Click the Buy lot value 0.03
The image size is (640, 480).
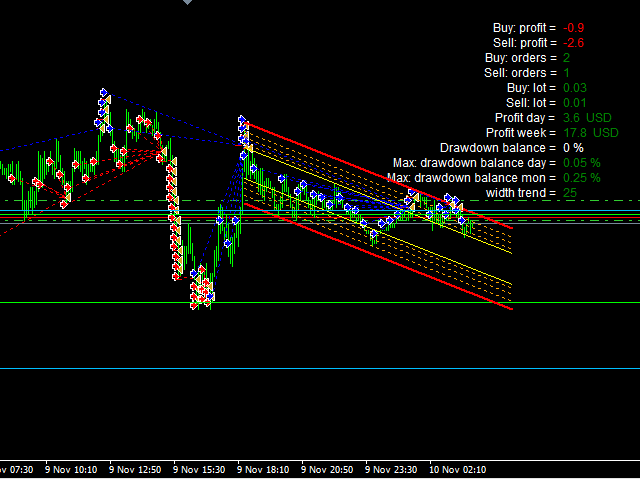575,88
